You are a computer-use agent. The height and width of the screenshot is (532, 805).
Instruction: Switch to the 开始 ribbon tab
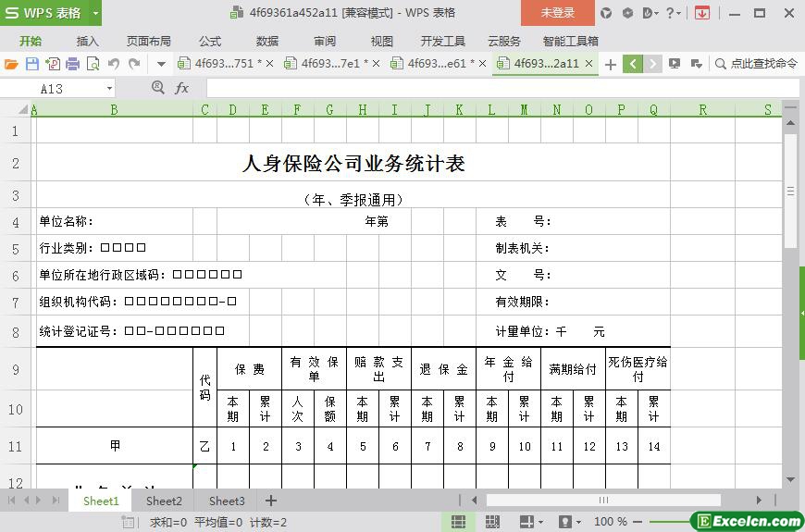[31, 41]
